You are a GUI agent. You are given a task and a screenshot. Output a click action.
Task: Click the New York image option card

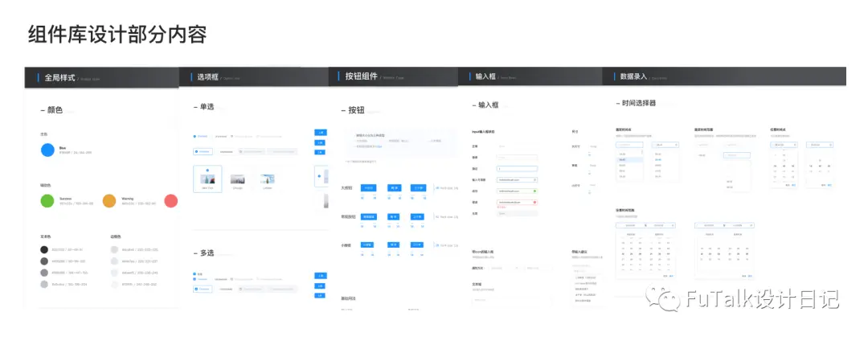point(207,179)
